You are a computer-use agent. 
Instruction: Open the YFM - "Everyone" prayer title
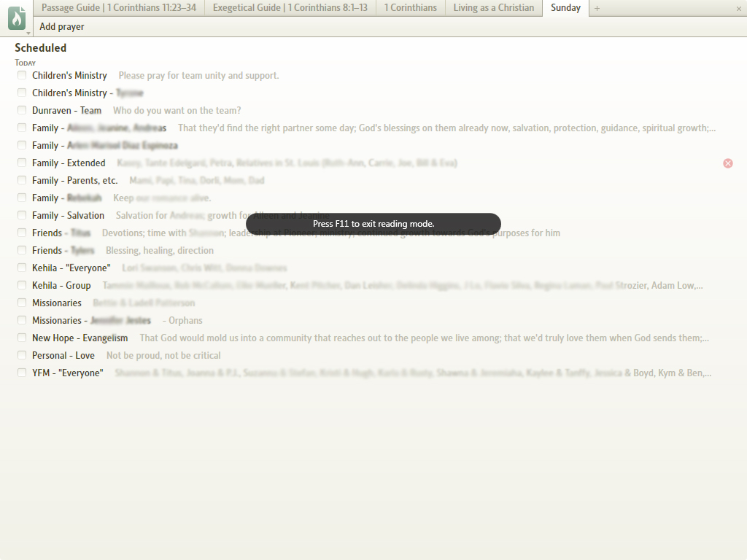point(68,373)
